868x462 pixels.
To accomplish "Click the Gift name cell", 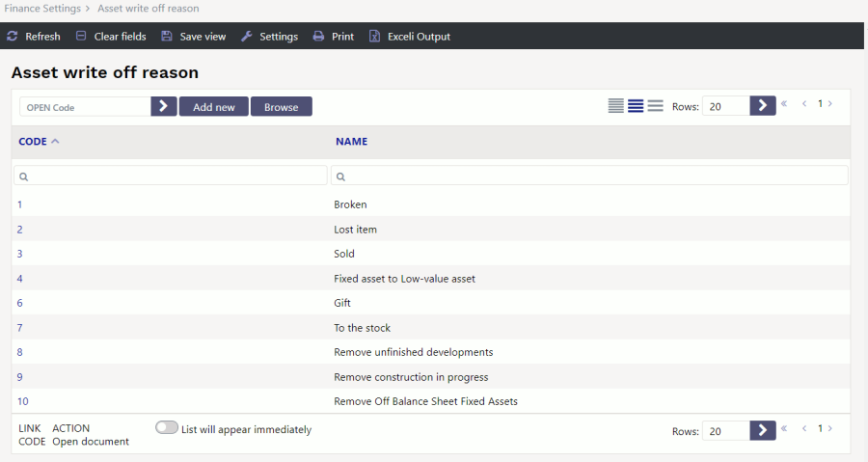I will [x=342, y=303].
